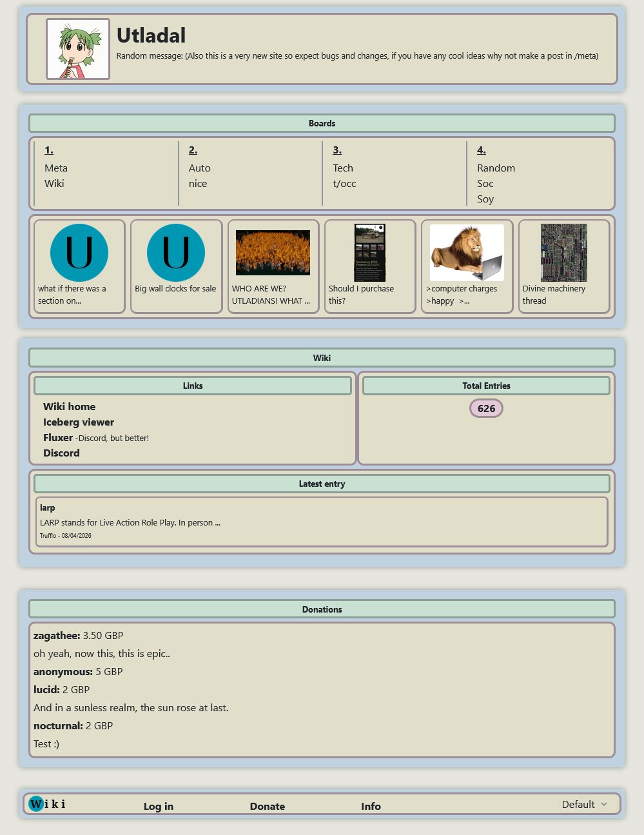Open the 'Big wall clocks for sale' thread
The height and width of the screenshot is (835, 644).
176,253
